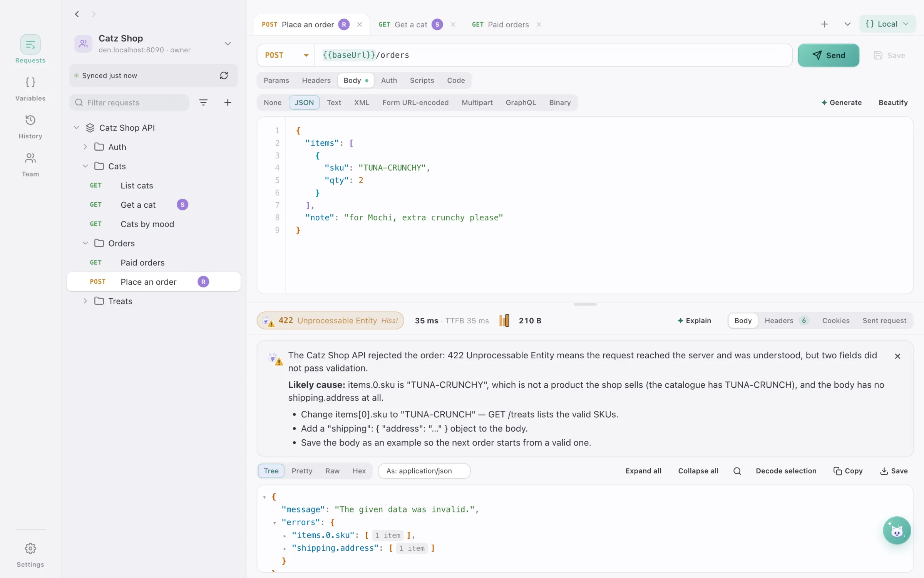Open the cat assistant floating button
This screenshot has width=924, height=578.
click(x=897, y=531)
